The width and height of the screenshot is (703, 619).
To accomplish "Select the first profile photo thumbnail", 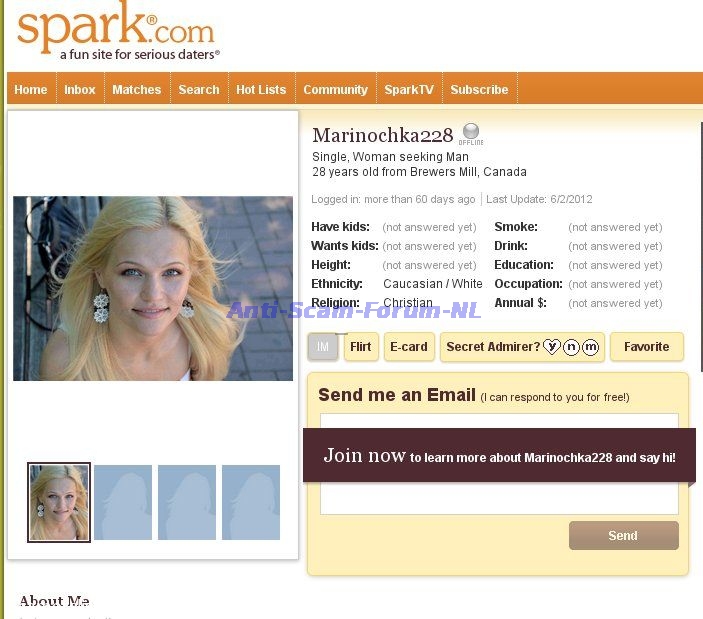I will tap(59, 502).
